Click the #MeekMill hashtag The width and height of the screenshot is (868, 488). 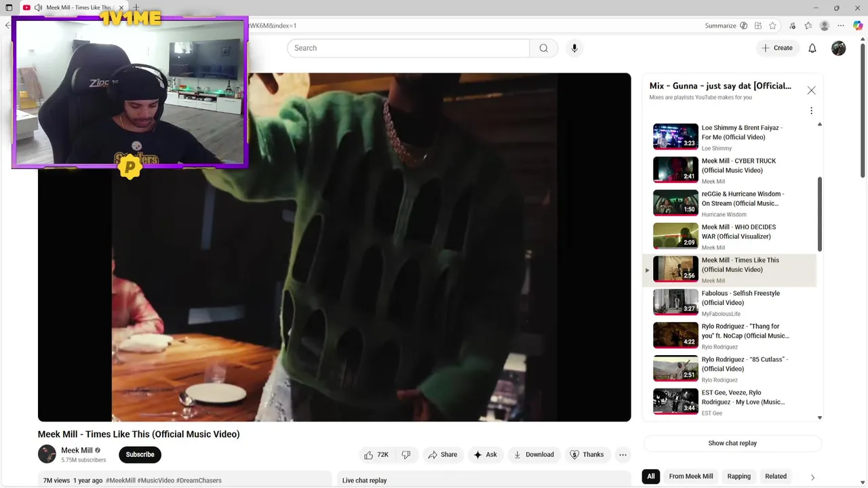(121, 481)
